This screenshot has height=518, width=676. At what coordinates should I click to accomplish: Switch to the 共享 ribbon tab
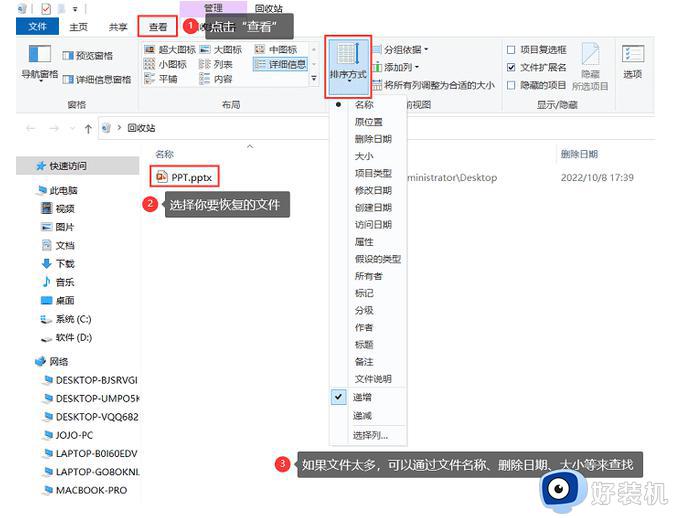pos(118,27)
